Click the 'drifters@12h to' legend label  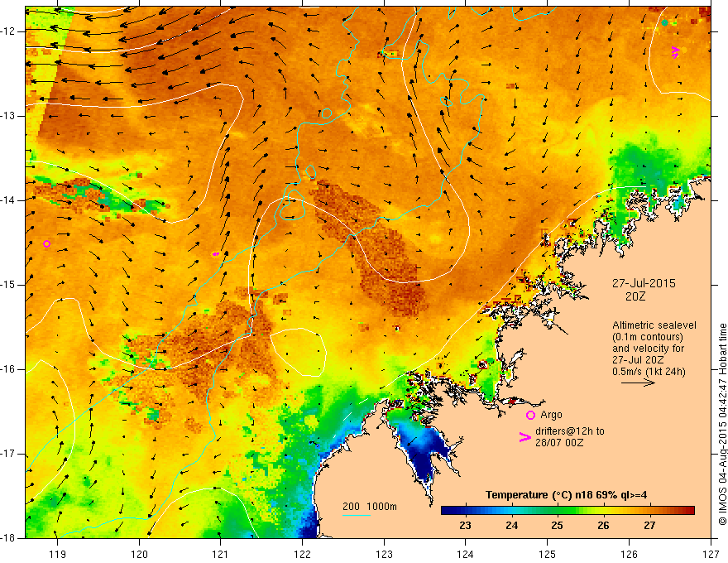(570, 431)
